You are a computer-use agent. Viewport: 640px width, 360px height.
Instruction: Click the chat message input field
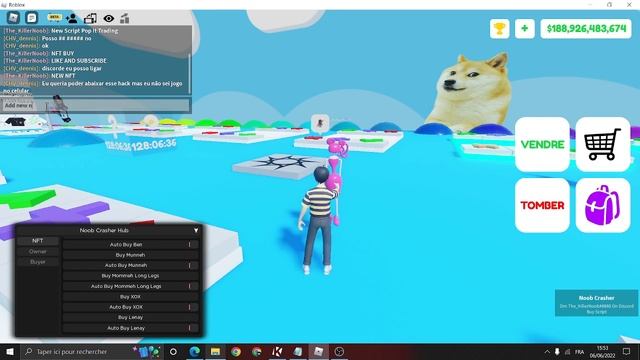point(96,105)
